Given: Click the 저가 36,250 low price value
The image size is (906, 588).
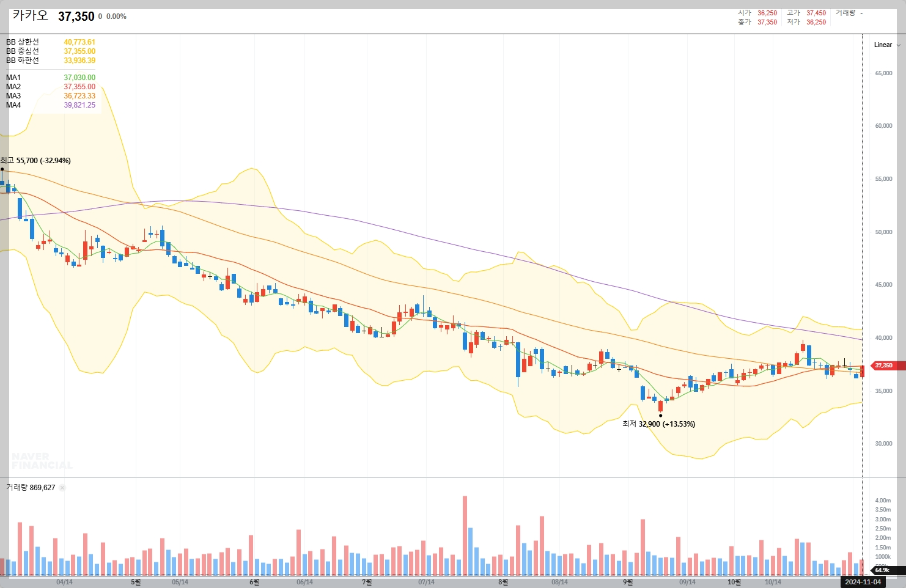Looking at the screenshot, I should coord(816,22).
